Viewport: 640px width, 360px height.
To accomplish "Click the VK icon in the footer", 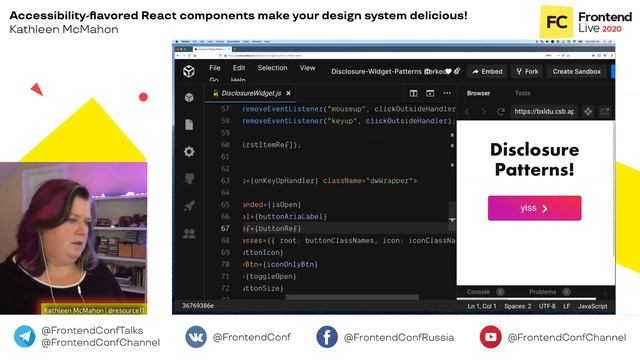I will (x=196, y=337).
